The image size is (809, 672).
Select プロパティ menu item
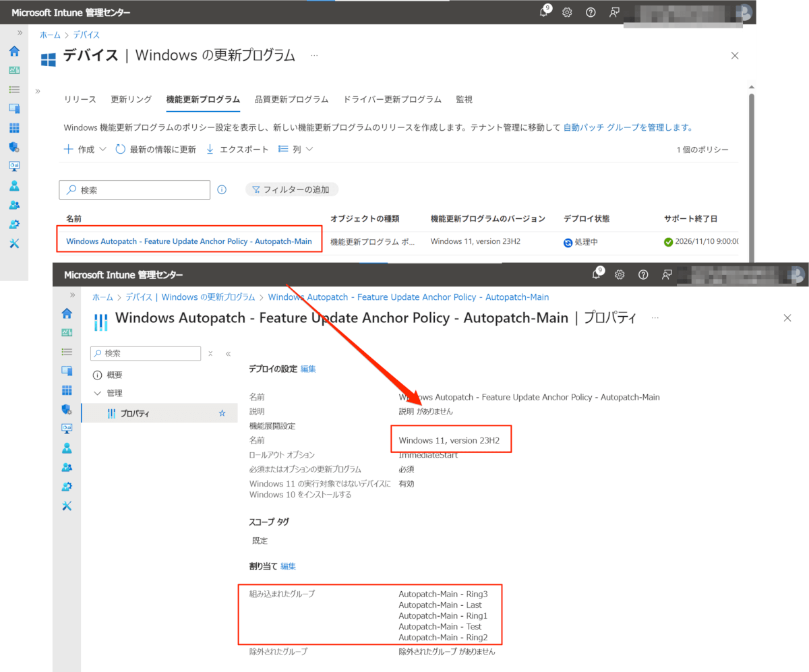(160, 413)
